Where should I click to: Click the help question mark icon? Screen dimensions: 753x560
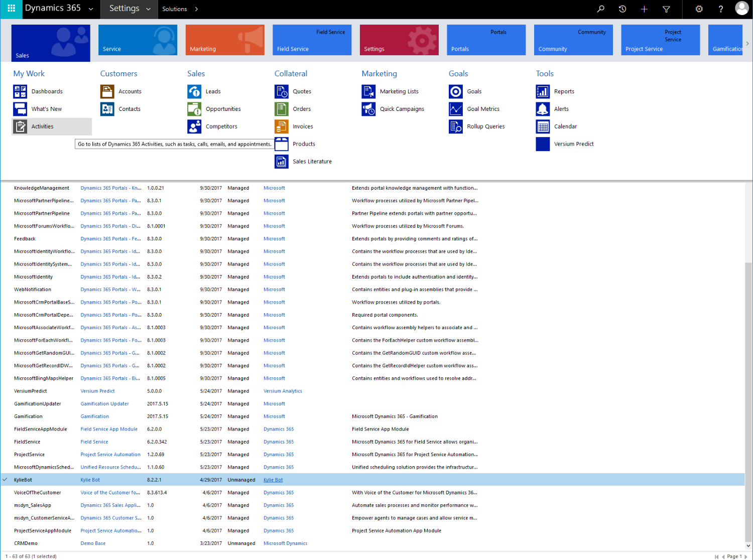pos(720,9)
